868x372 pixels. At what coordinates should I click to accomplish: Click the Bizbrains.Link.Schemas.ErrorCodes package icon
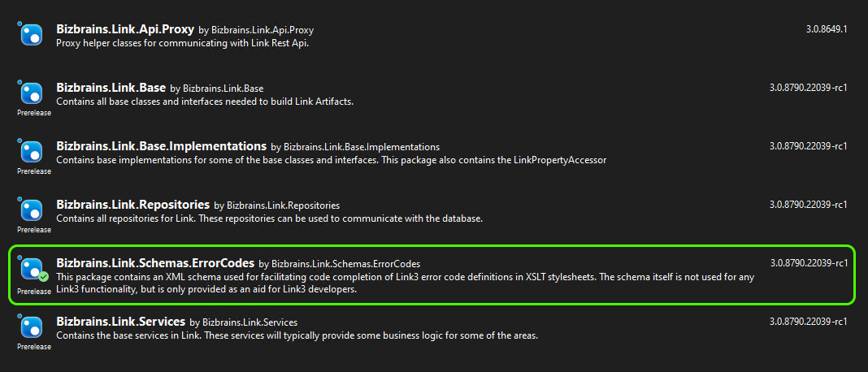(x=31, y=268)
